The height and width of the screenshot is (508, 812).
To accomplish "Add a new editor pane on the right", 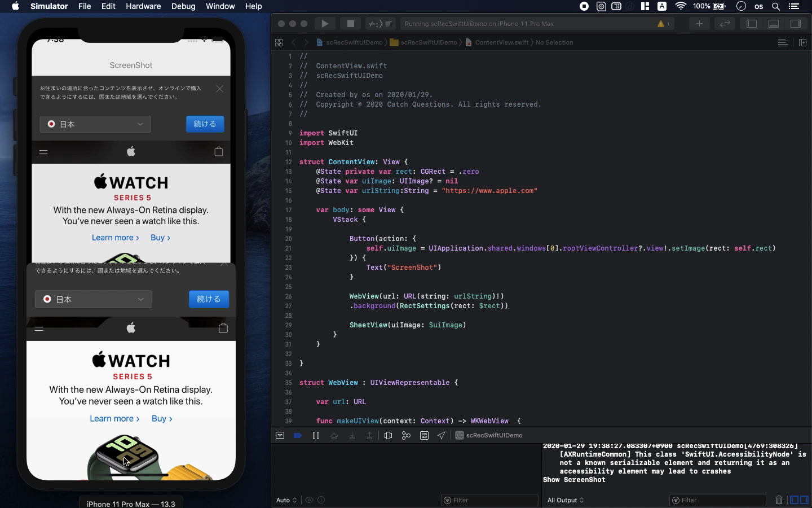I will [x=802, y=42].
